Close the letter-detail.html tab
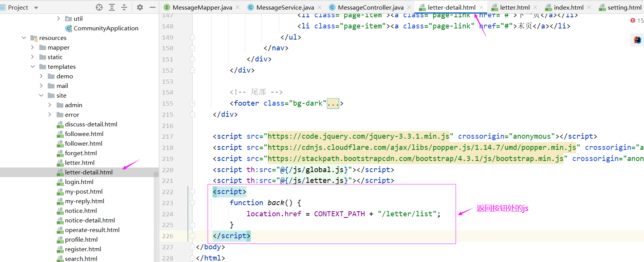 click(481, 7)
